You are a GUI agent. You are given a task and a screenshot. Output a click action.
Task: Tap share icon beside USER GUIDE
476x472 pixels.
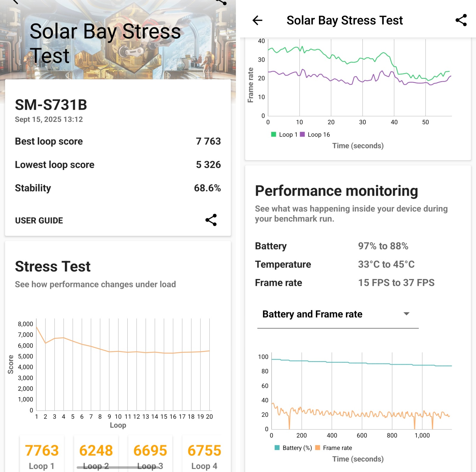(211, 220)
